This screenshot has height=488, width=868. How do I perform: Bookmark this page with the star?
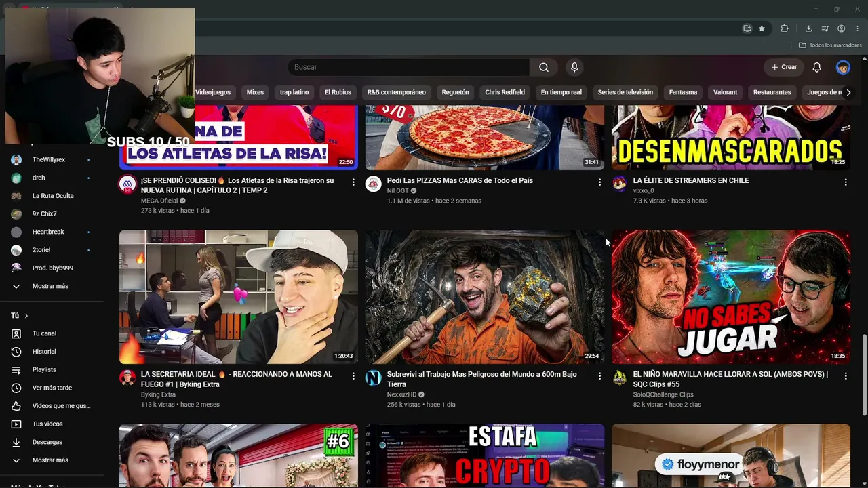(762, 28)
